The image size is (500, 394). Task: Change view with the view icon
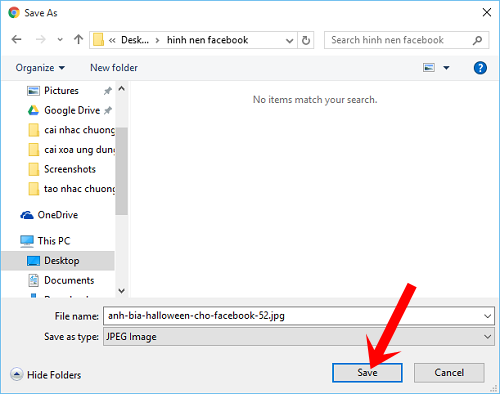(x=429, y=68)
